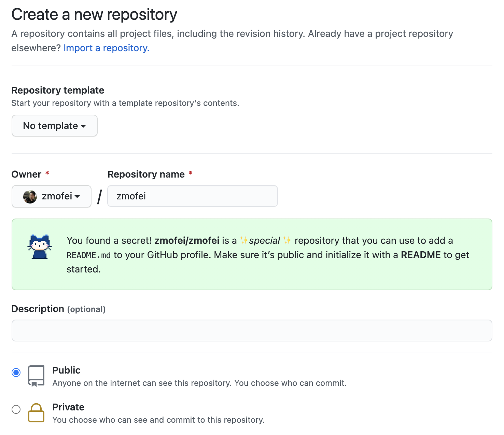Image resolution: width=504 pixels, height=435 pixels.
Task: Click the bold zmofei/zmofei text in banner
Action: (187, 241)
